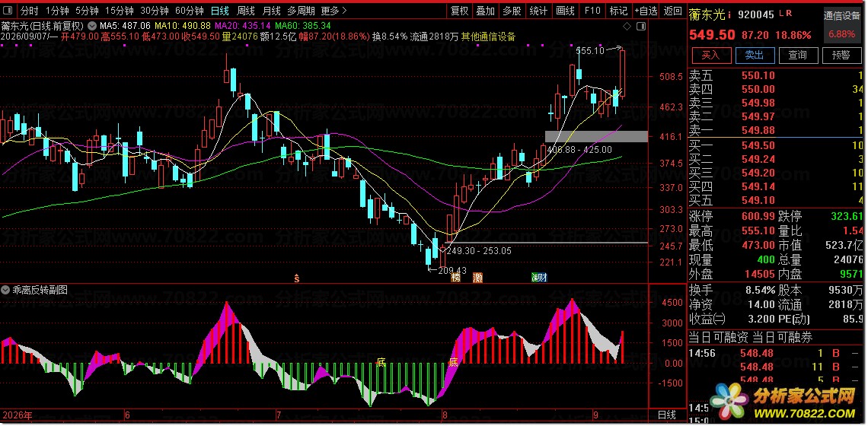Open chart settings dropdown beside 日线,前复权
868x426 pixels.
coord(91,25)
